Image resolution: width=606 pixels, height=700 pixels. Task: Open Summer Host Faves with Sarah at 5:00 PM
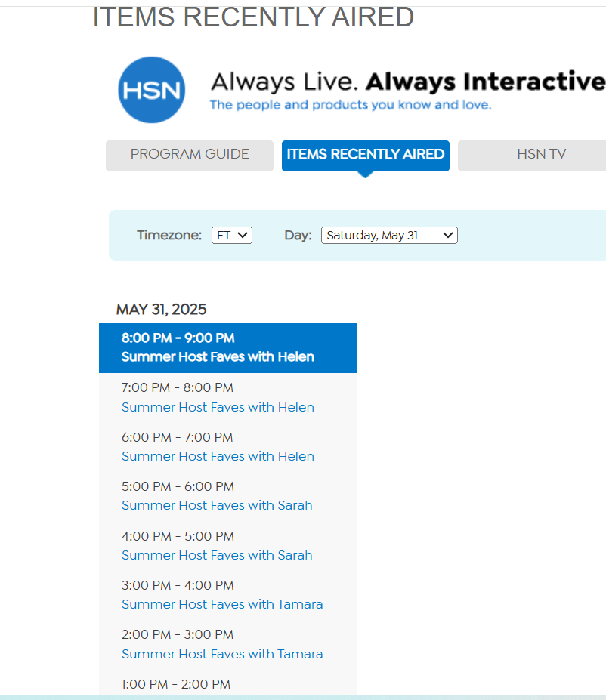[217, 505]
